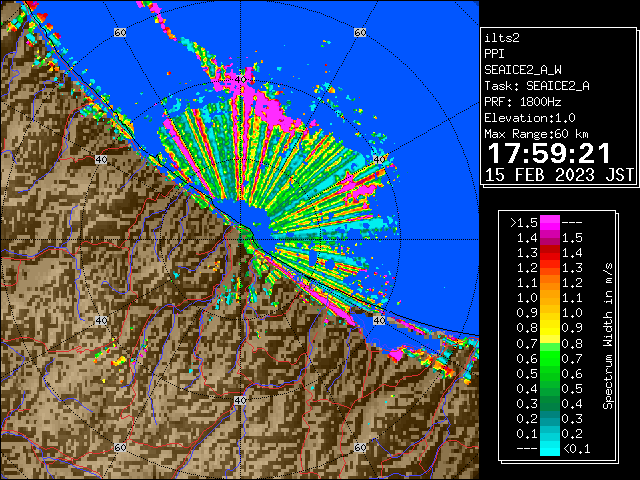Select the 'ilts2' site name text
The height and width of the screenshot is (480, 640).
pyautogui.click(x=502, y=38)
